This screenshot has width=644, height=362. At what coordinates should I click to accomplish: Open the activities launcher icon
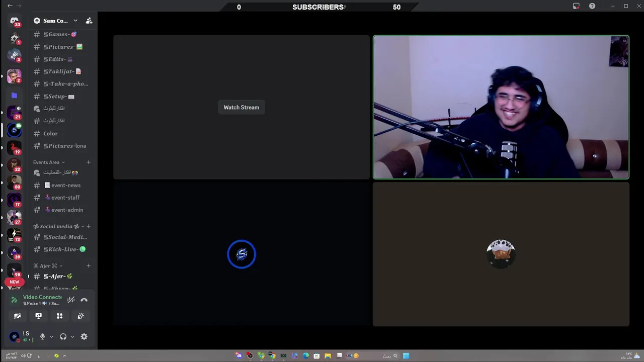click(x=59, y=316)
